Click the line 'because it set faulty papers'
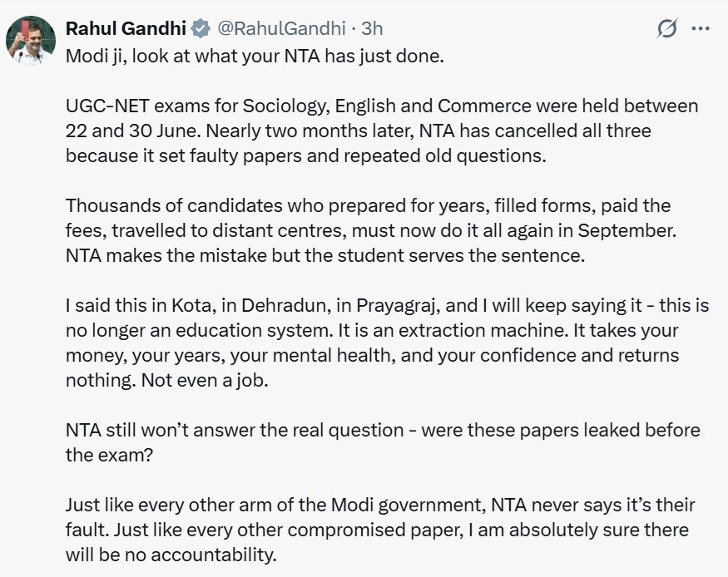Viewport: 728px width, 577px height. pyautogui.click(x=306, y=155)
